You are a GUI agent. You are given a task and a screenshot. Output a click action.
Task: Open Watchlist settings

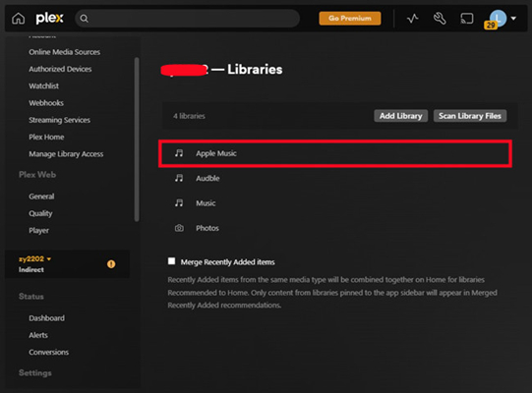tap(44, 85)
